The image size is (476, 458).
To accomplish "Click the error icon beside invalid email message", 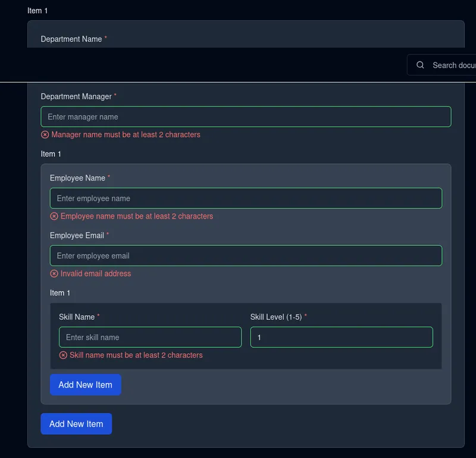I will tap(54, 273).
